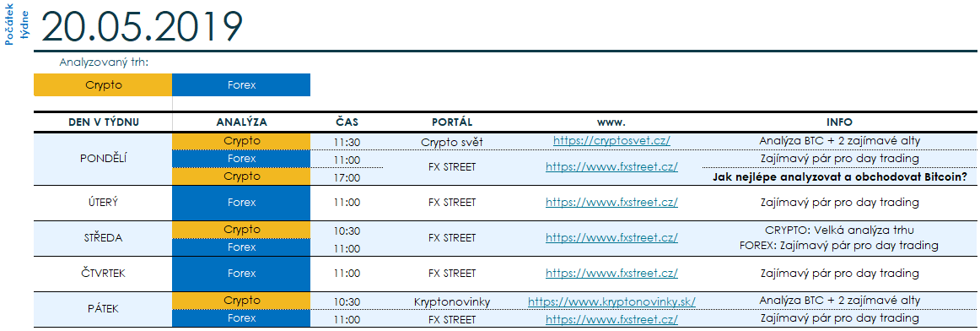
Task: Select the Crypto svět portal cell
Action: (452, 142)
